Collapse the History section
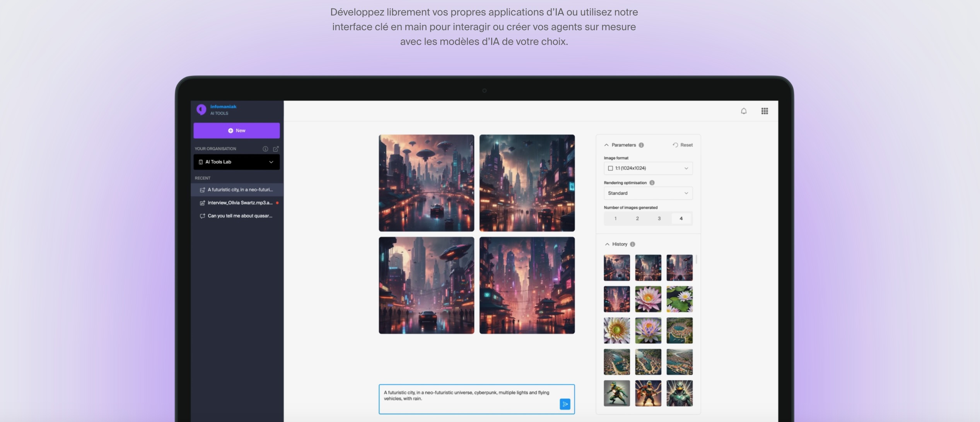Image resolution: width=980 pixels, height=422 pixels. point(607,244)
